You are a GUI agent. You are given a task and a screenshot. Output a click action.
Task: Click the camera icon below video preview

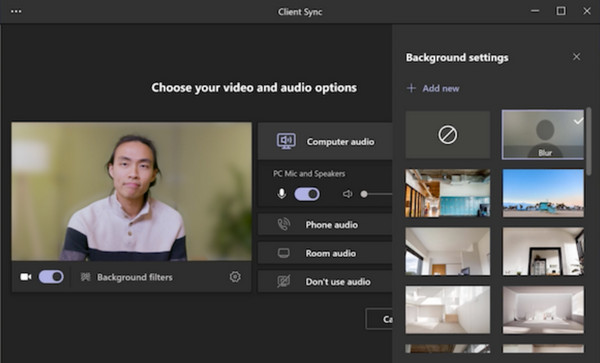pos(26,277)
